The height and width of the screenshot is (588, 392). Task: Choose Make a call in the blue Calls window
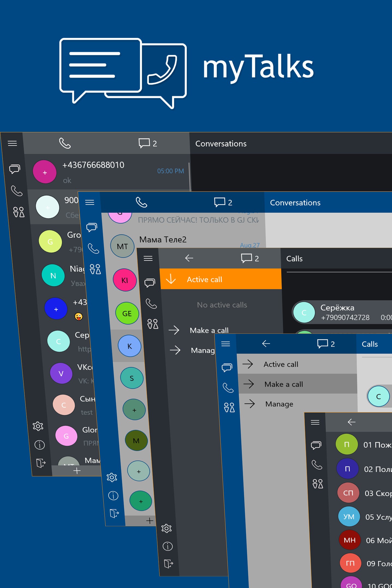(298, 384)
